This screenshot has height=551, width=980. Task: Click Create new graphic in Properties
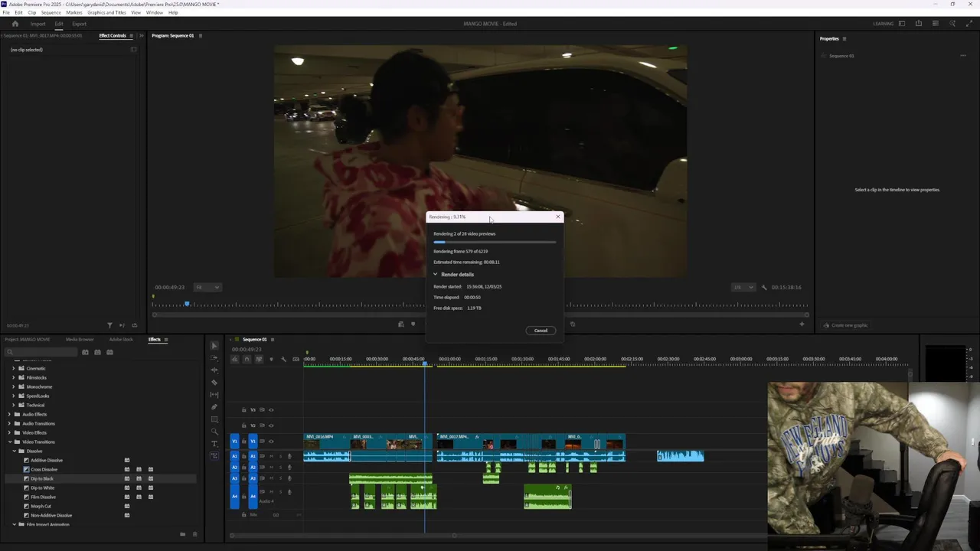pyautogui.click(x=846, y=325)
